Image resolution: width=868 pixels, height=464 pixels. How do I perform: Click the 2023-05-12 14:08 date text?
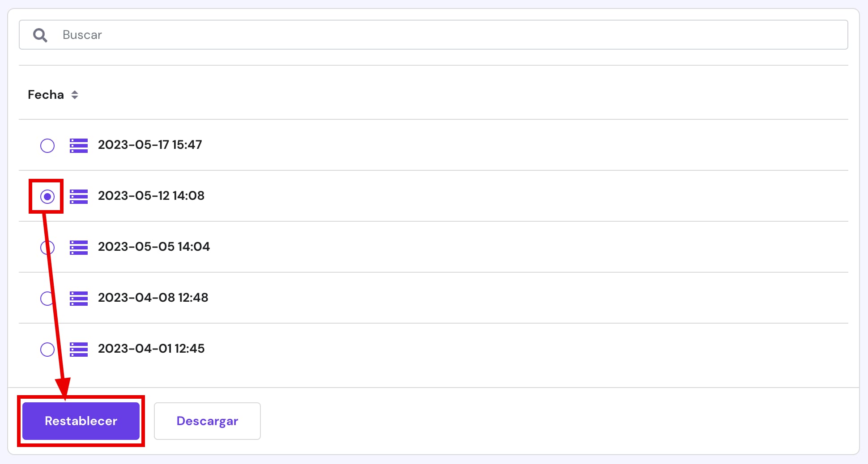[151, 196]
